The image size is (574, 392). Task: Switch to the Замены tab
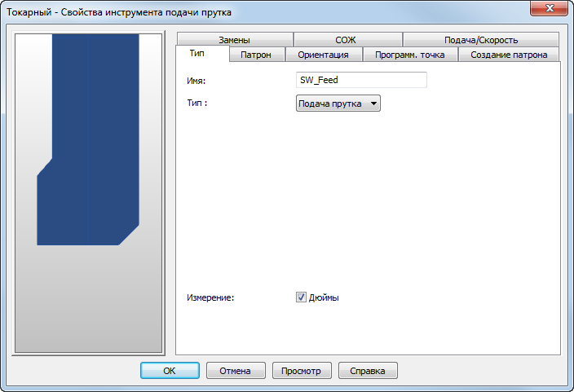click(x=235, y=40)
